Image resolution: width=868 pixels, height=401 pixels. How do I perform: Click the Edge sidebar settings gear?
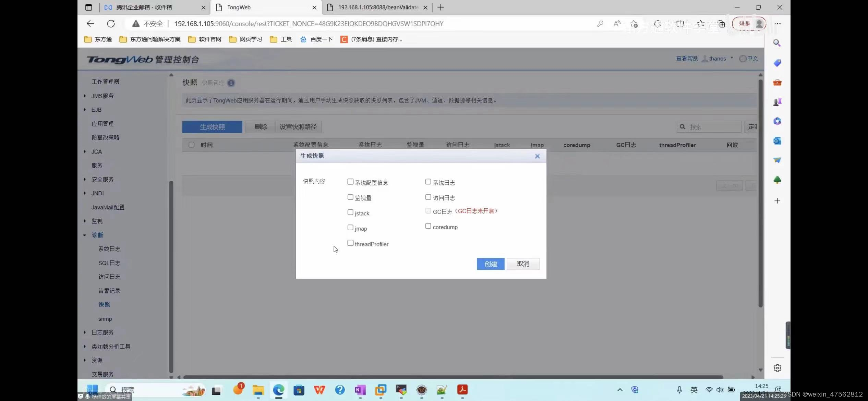[x=777, y=368]
